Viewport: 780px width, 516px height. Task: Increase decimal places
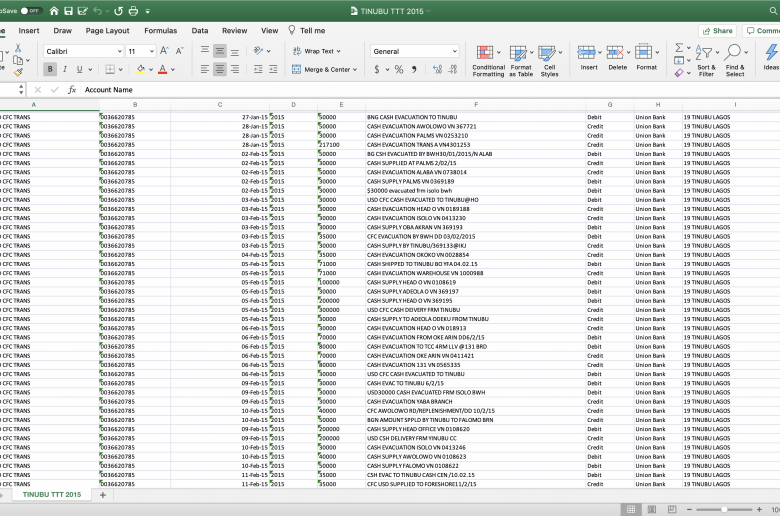pyautogui.click(x=437, y=70)
